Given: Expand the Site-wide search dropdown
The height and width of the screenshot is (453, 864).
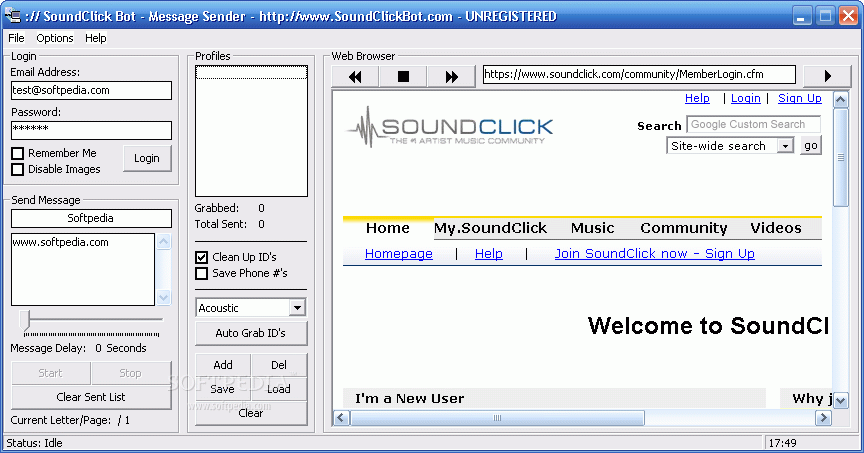Looking at the screenshot, I should [785, 146].
